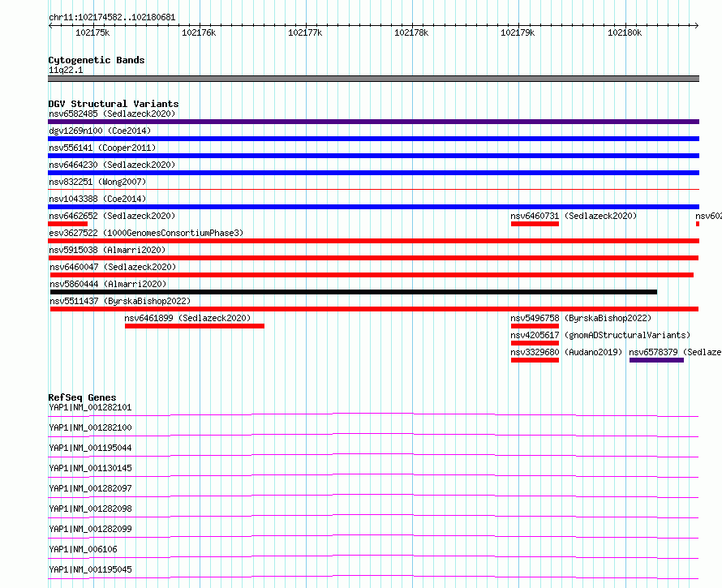Viewport: 722px width, 588px height.
Task: Click nsv6464230 (Sedlazeck2020) label
Action: [112, 165]
